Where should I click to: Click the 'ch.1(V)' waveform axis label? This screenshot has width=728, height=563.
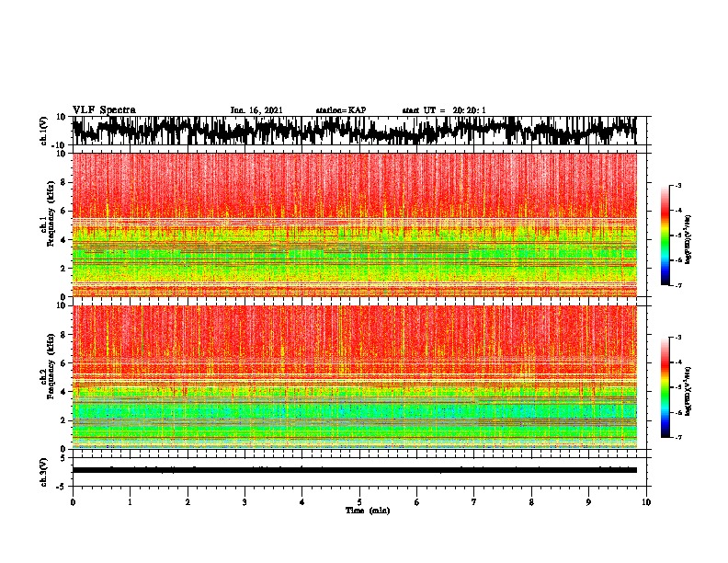pos(44,132)
